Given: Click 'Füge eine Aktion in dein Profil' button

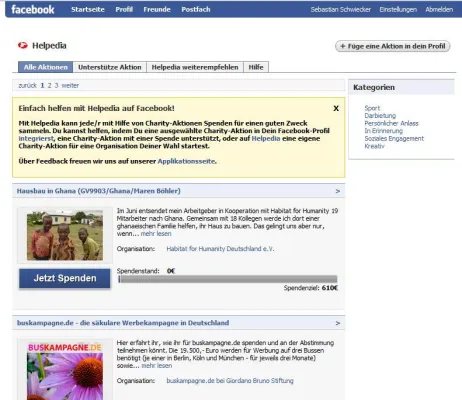Looking at the screenshot, I should tap(392, 46).
